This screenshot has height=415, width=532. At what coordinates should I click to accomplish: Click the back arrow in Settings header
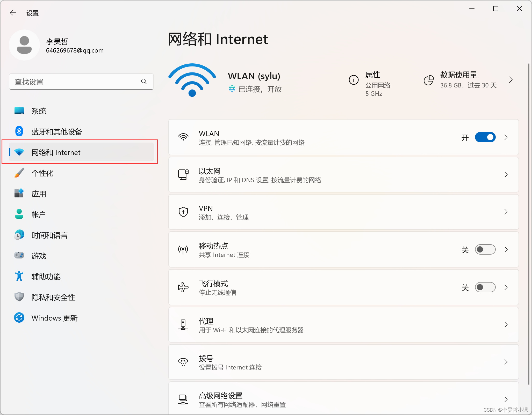(x=13, y=13)
